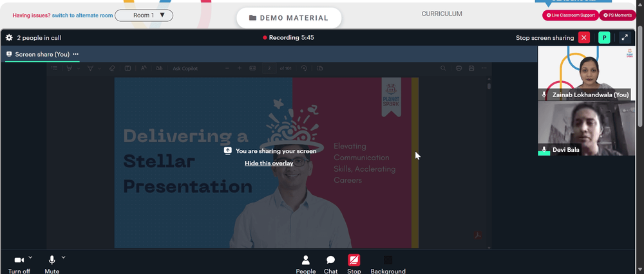Open Screen share options three-dot menu
Screen dimensions: 644x274
(75, 54)
